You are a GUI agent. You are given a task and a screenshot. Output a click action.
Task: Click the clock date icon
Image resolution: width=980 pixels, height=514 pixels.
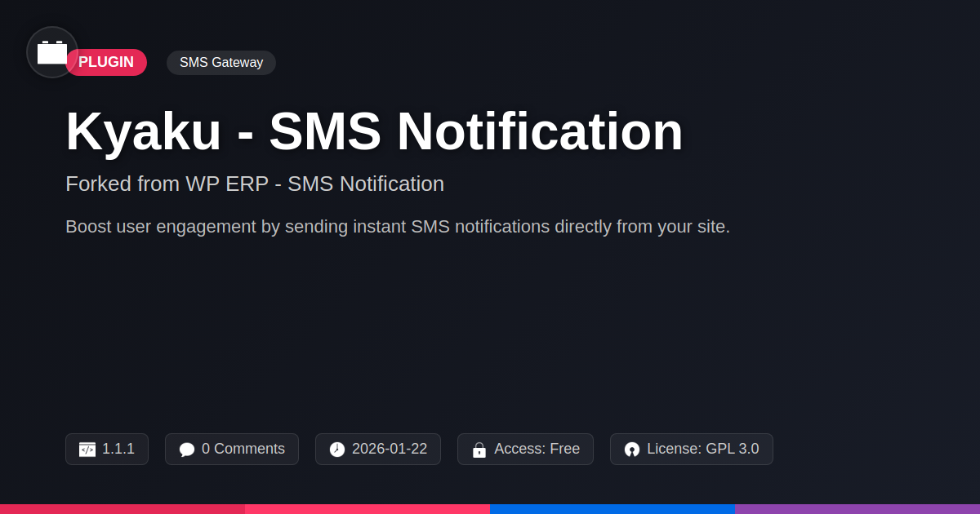click(x=337, y=450)
